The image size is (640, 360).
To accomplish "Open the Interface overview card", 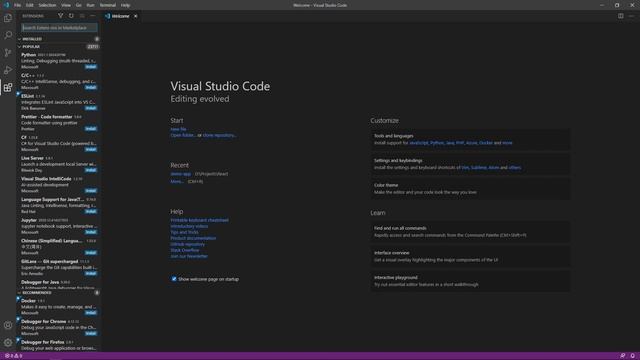I will [470, 256].
